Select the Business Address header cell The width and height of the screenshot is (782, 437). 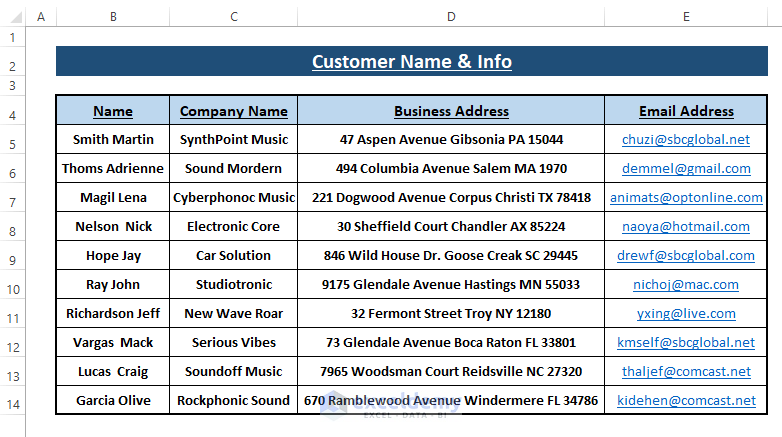pos(451,110)
